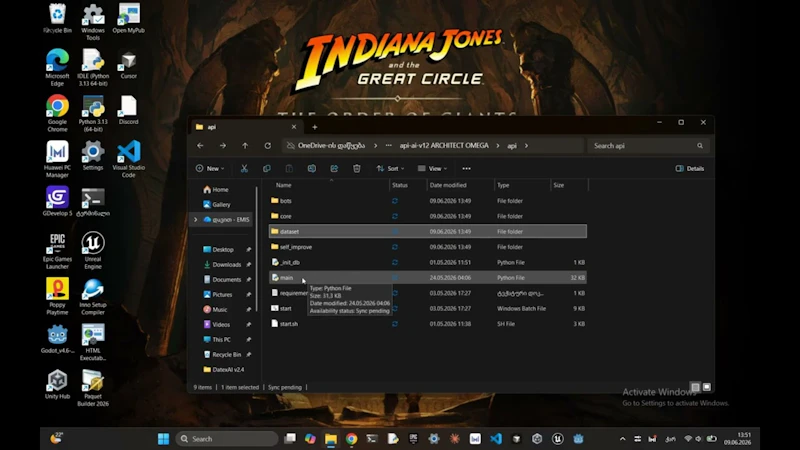800x450 pixels.
Task: Delete the selected file with trash icon
Action: pyautogui.click(x=357, y=168)
